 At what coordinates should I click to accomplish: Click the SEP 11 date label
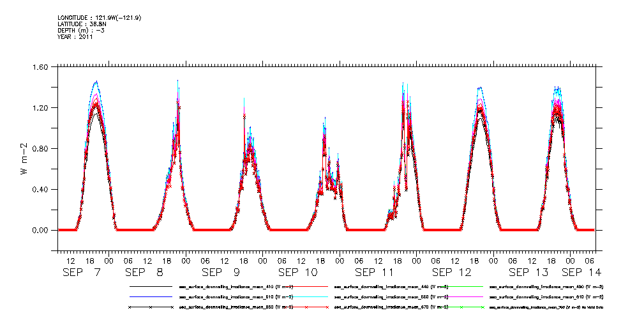[375, 272]
